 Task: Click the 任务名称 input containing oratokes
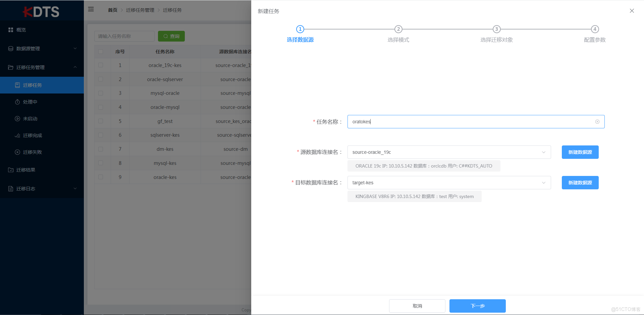click(476, 122)
